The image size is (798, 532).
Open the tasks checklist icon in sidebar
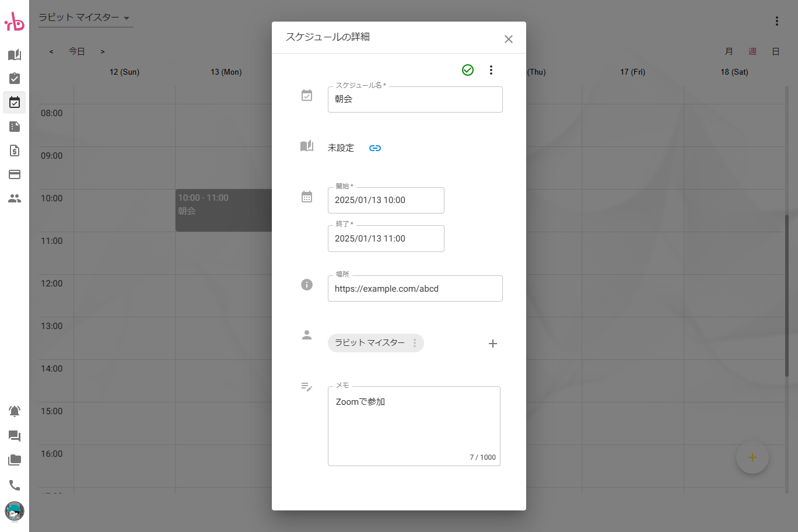click(x=15, y=78)
